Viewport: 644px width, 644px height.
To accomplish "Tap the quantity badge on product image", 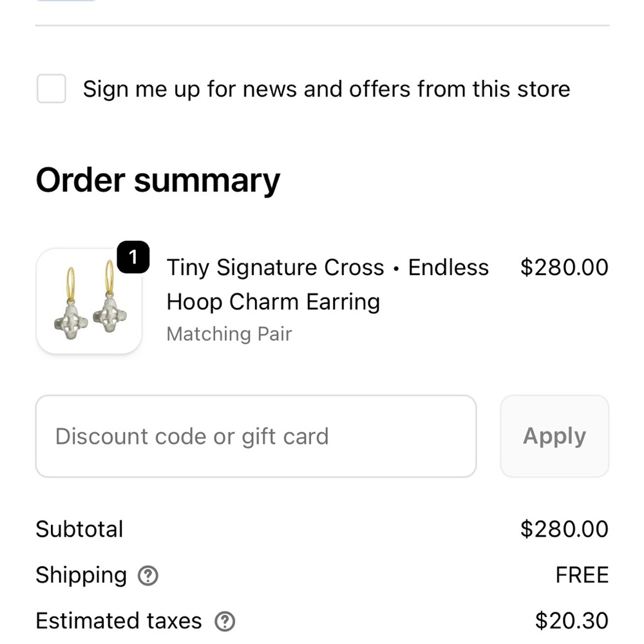I will click(x=133, y=258).
